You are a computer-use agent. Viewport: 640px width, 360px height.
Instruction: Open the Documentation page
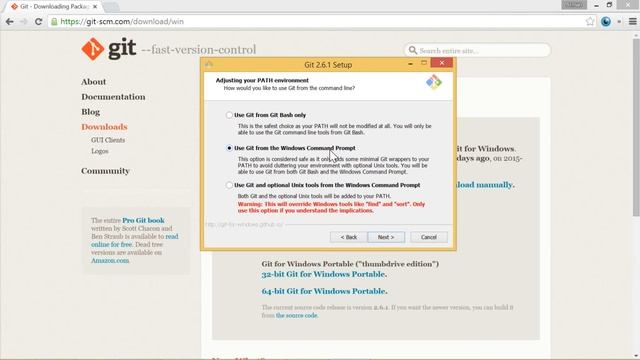click(x=113, y=97)
